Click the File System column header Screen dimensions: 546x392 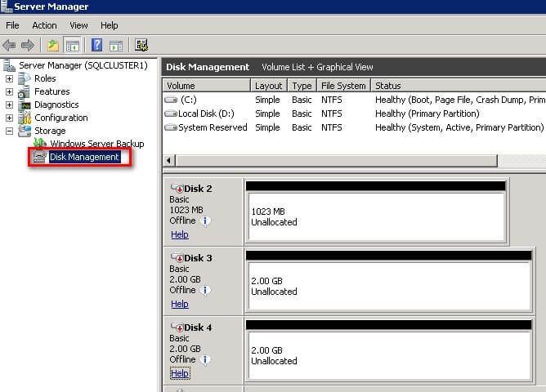tap(342, 86)
